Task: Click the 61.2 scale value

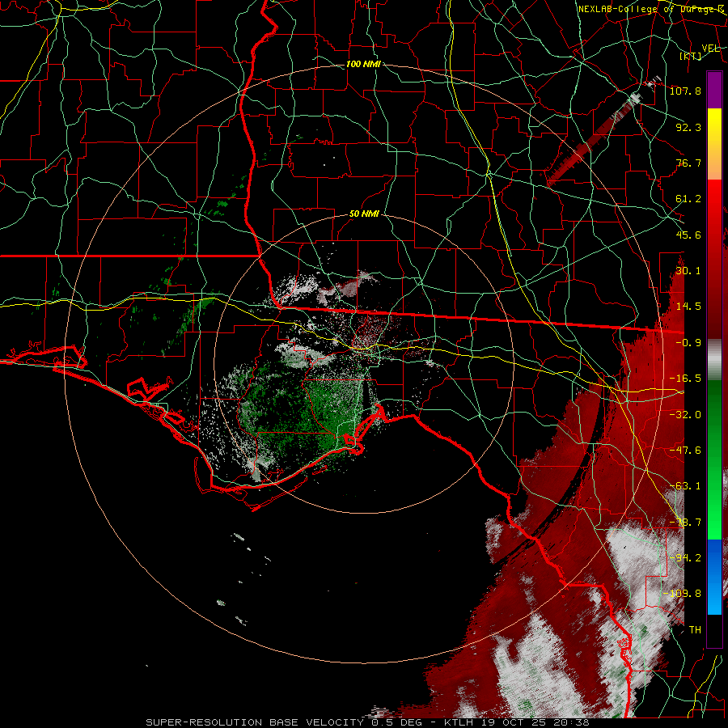Action: 688,199
